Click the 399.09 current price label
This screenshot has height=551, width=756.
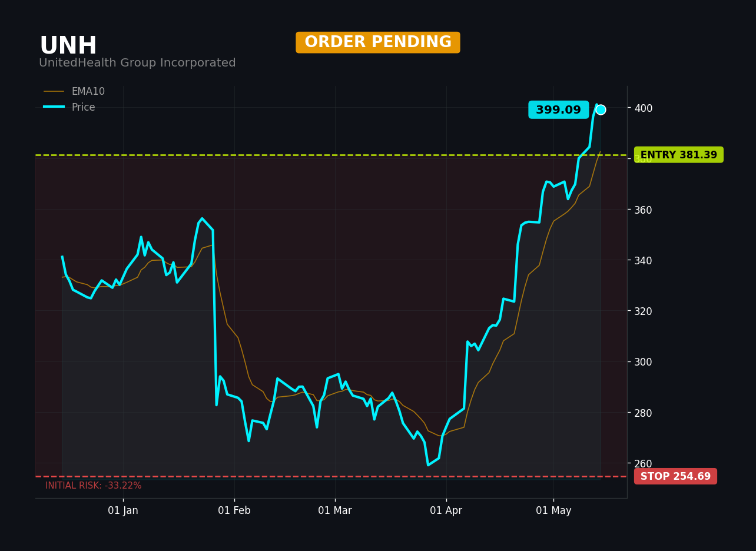[558, 110]
